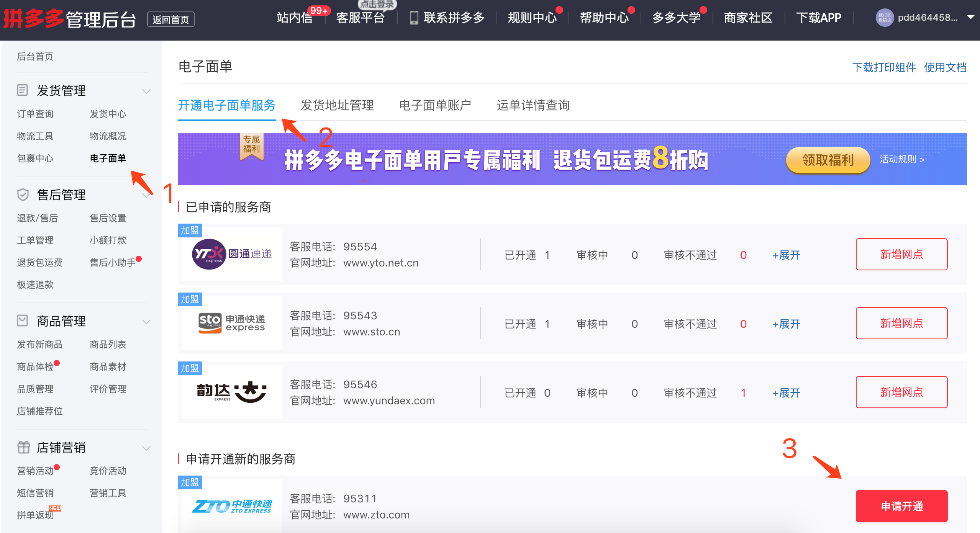Image resolution: width=980 pixels, height=533 pixels.
Task: Click the 拼多多 logo in header
Action: click(33, 18)
